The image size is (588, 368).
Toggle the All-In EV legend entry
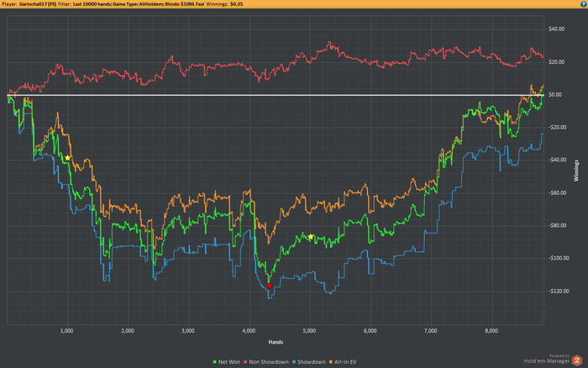click(x=343, y=362)
